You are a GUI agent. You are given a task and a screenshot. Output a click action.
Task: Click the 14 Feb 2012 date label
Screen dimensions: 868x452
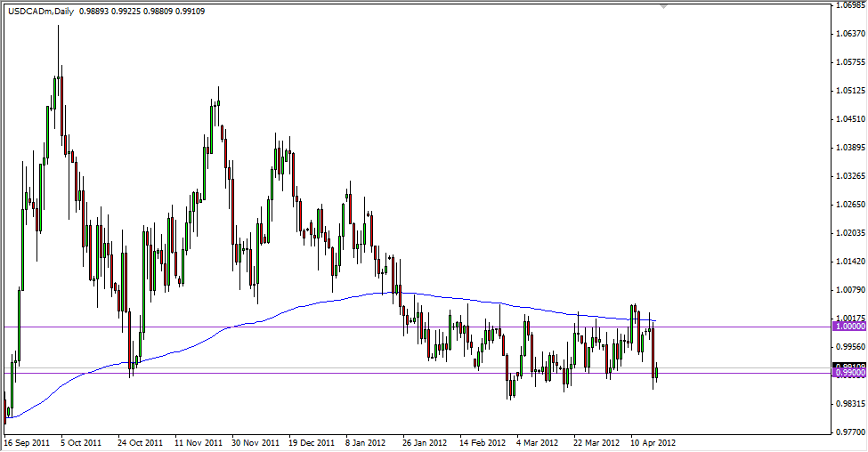(481, 441)
